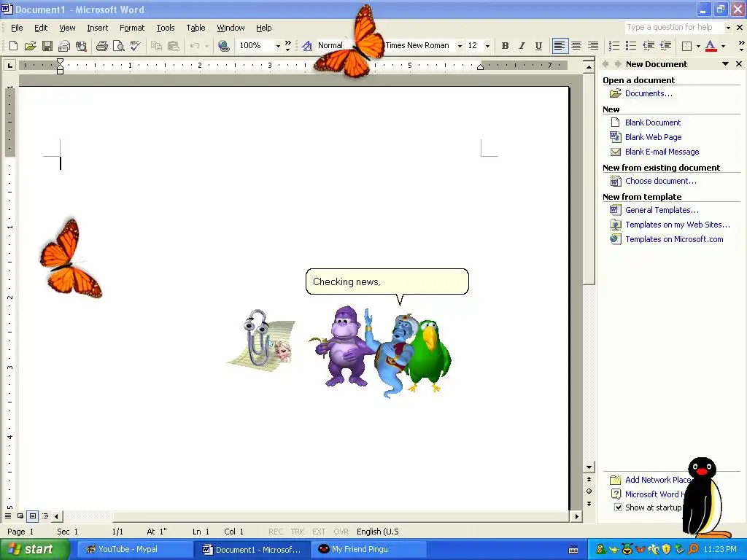The width and height of the screenshot is (747, 560).
Task: Click the green parrot tray icon
Action: click(x=601, y=550)
